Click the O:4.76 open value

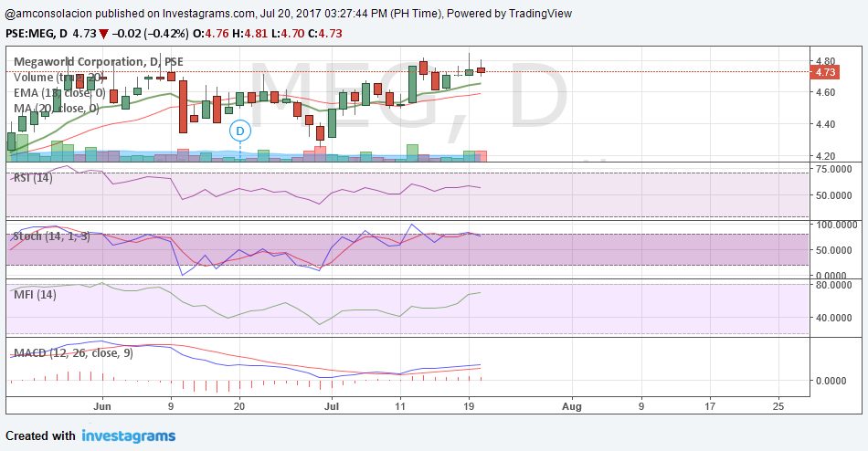pos(210,33)
